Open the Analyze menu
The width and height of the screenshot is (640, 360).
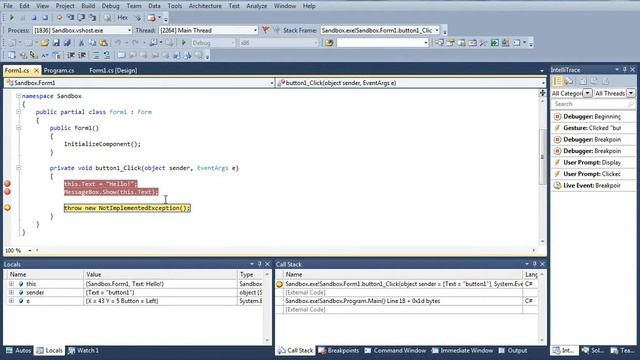pyautogui.click(x=256, y=6)
